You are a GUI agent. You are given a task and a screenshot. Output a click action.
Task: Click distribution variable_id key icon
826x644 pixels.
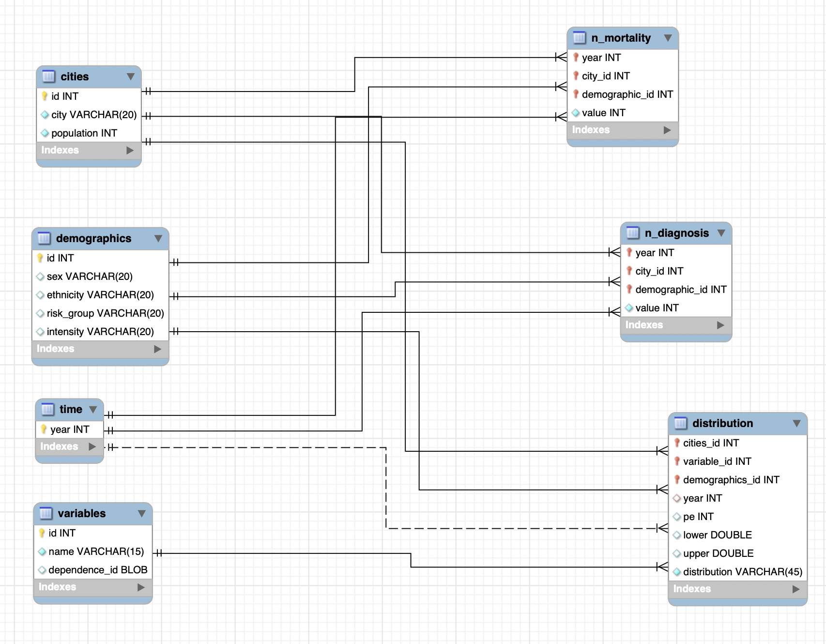pos(677,461)
